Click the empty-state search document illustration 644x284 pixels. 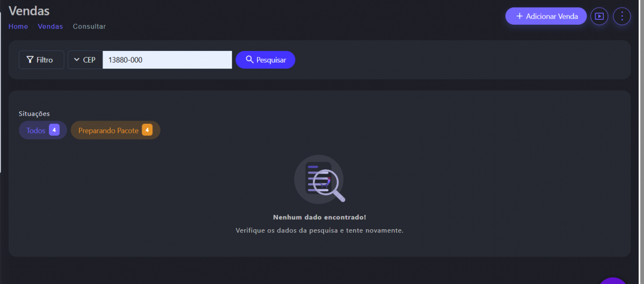tap(319, 180)
